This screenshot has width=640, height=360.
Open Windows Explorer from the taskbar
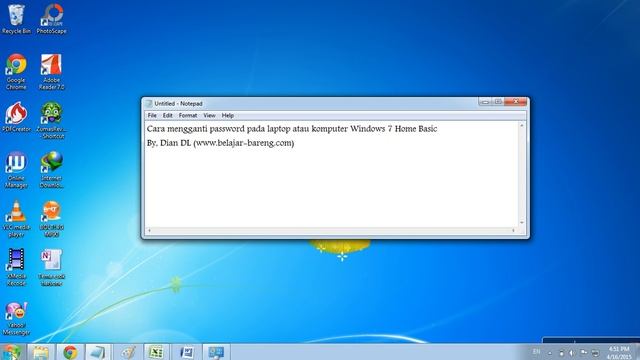click(x=40, y=352)
